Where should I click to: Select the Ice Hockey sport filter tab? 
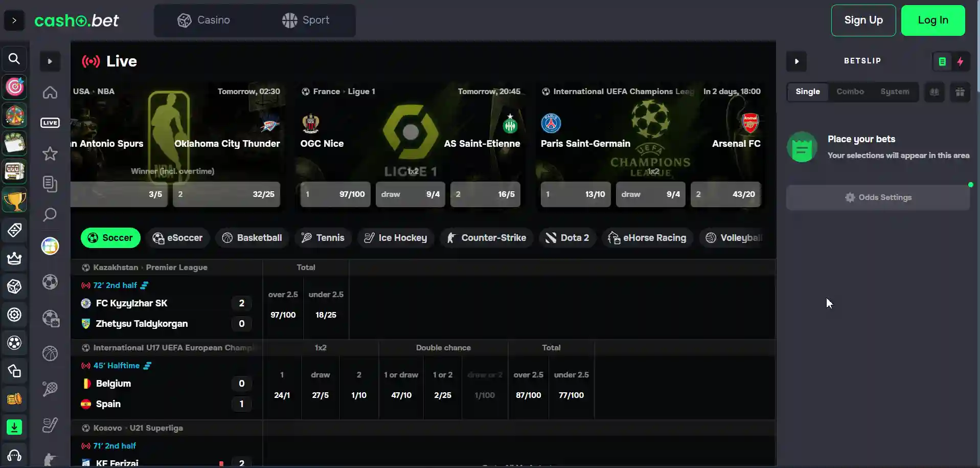(x=396, y=238)
